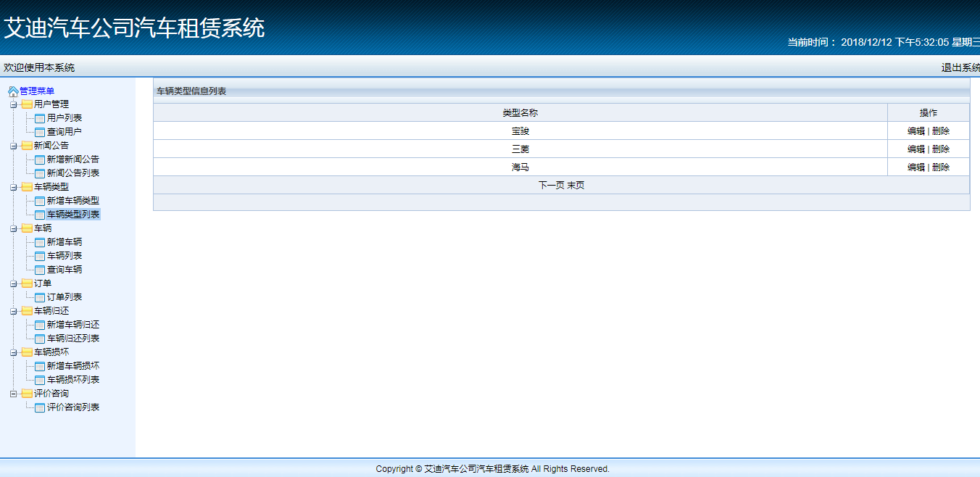Screen dimensions: 980x477
Task: Collapse the 用户管理 tree node
Action: (x=14, y=105)
